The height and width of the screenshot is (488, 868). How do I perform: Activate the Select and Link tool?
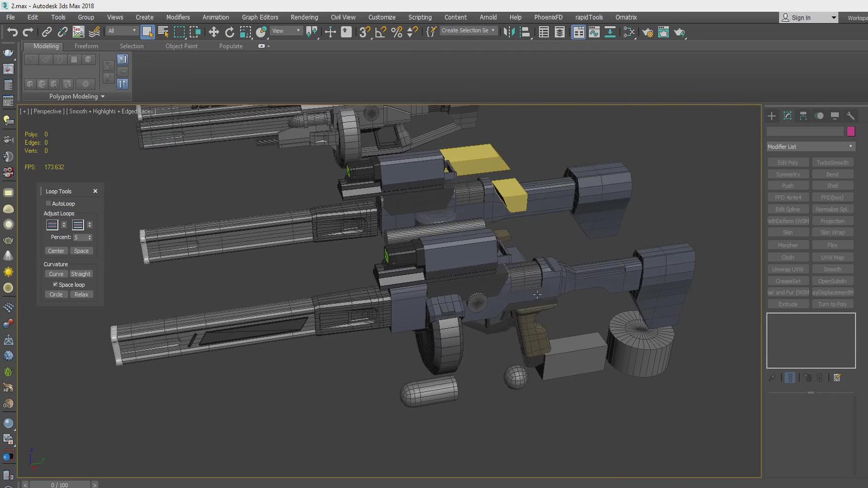click(x=46, y=32)
